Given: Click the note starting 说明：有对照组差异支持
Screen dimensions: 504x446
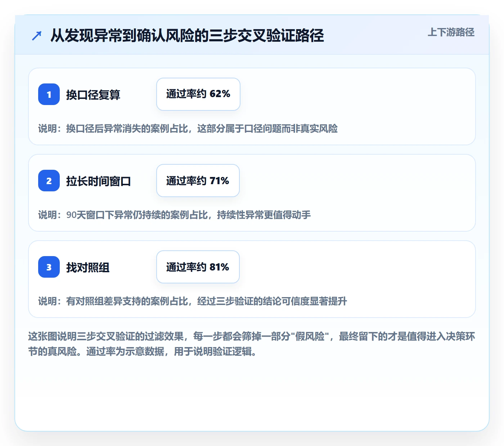Looking at the screenshot, I should 193,301.
